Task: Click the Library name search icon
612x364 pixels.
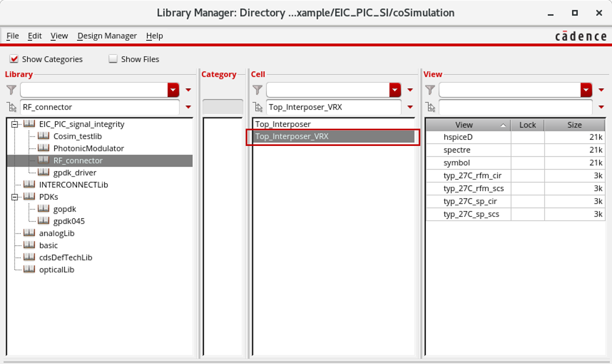Action: click(12, 107)
